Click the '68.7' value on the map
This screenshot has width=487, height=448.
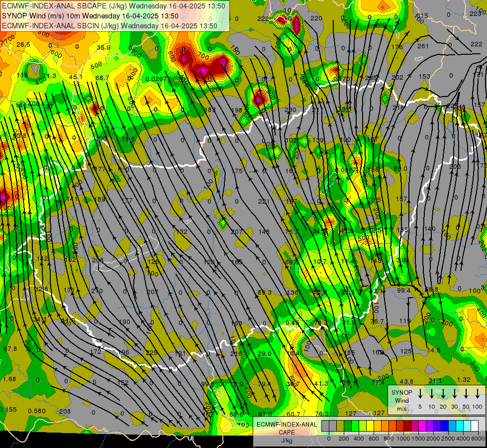102,78
